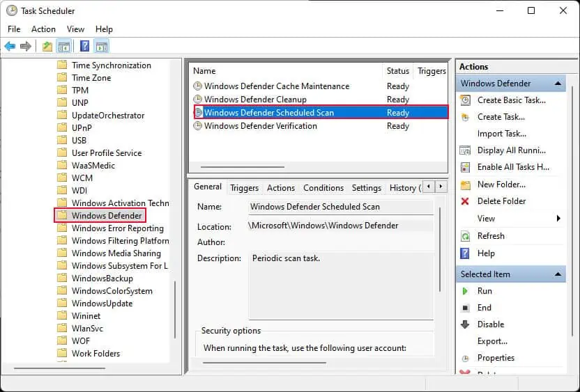Select WaaSMedic folder in tree

[93, 166]
